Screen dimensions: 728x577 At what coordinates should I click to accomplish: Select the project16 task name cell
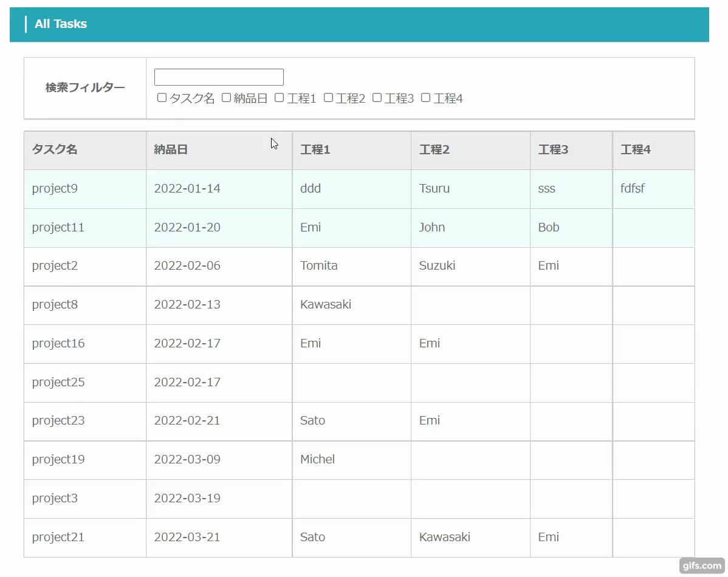point(85,344)
